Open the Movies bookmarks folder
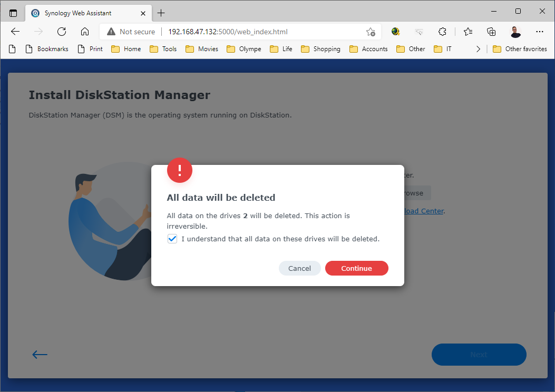Viewport: 555px width, 392px height. (x=202, y=49)
